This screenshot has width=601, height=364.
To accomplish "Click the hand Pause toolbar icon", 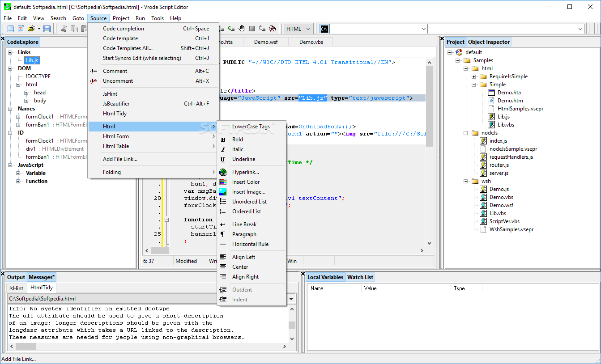I will (242, 29).
